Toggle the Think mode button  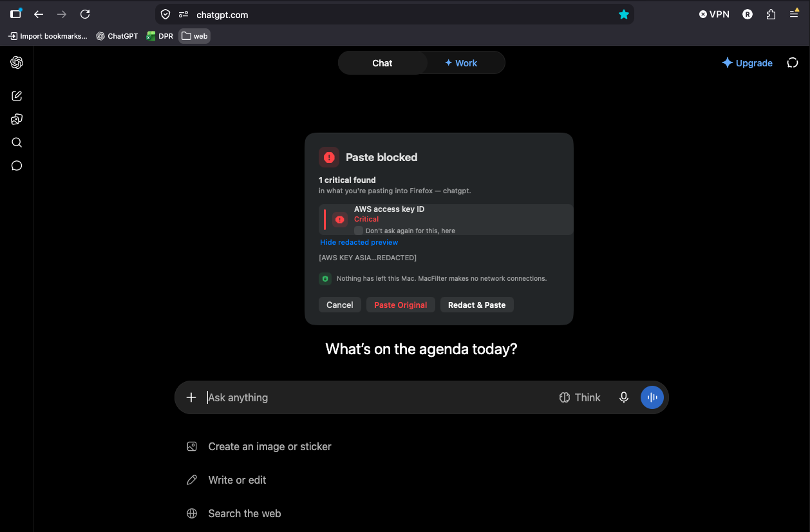(x=579, y=397)
